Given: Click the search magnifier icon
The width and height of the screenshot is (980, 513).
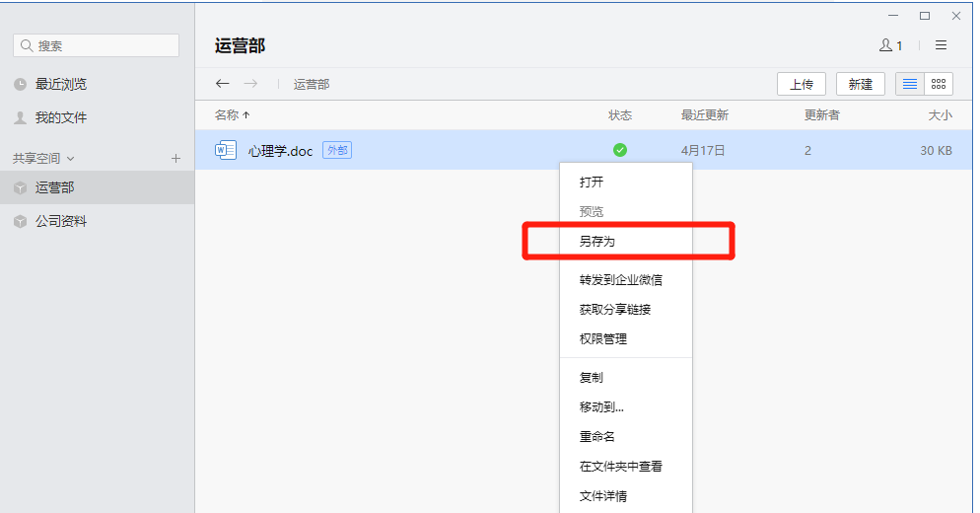Looking at the screenshot, I should coord(27,45).
